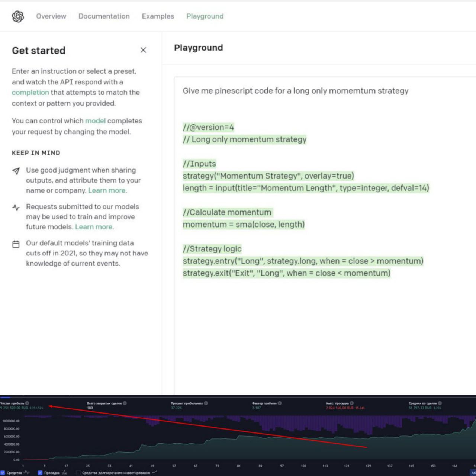Click the info icon next to 'Средняя по сделке'
Image resolution: width=476 pixels, height=476 pixels.
click(x=440, y=403)
